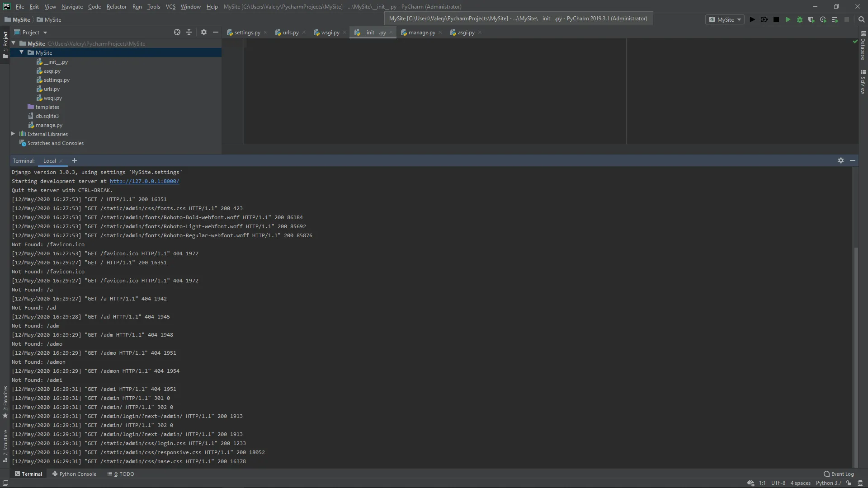This screenshot has height=488, width=868.
Task: Open the Project panel settings gear
Action: point(204,32)
